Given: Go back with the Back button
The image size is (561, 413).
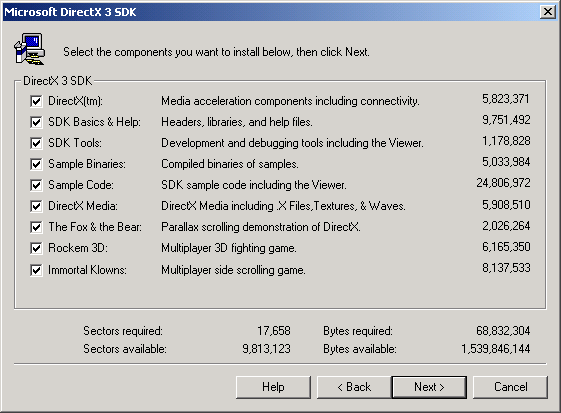Looking at the screenshot, I should (354, 387).
